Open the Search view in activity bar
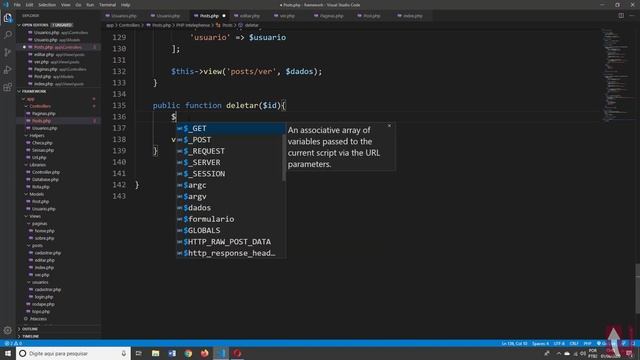Viewport: 640px width, 360px height. [8, 35]
